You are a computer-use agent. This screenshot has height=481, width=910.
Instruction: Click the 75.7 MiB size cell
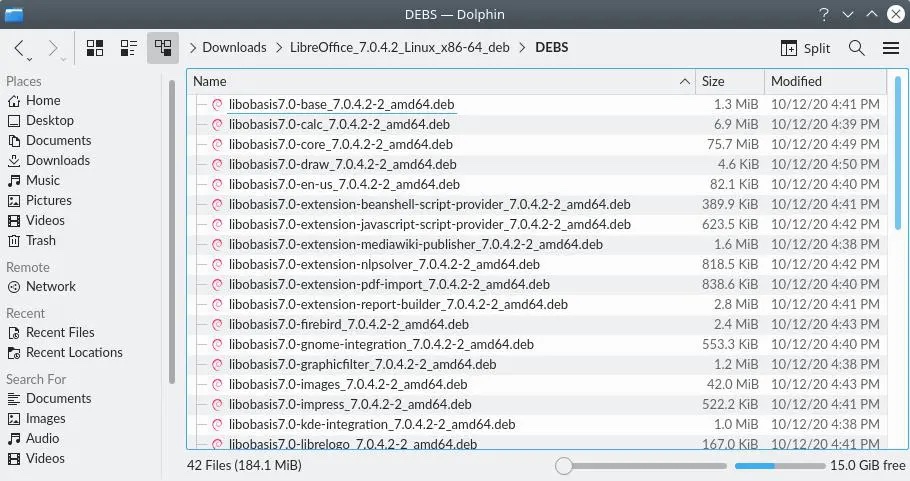pos(732,144)
